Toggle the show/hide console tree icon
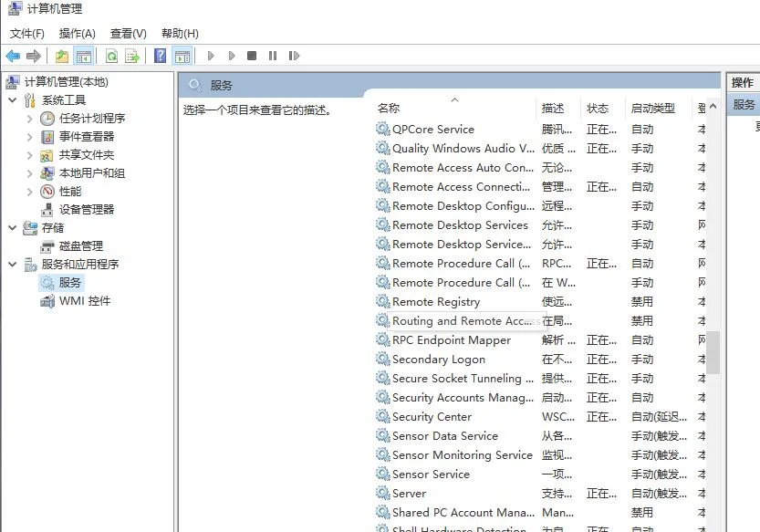The height and width of the screenshot is (532, 760). (x=83, y=57)
